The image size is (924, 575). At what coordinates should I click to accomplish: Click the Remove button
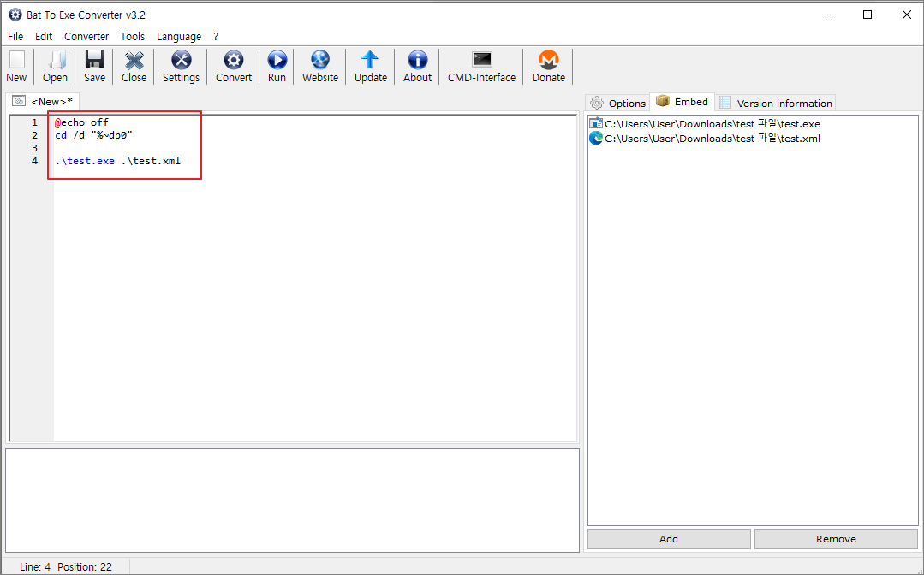point(836,539)
